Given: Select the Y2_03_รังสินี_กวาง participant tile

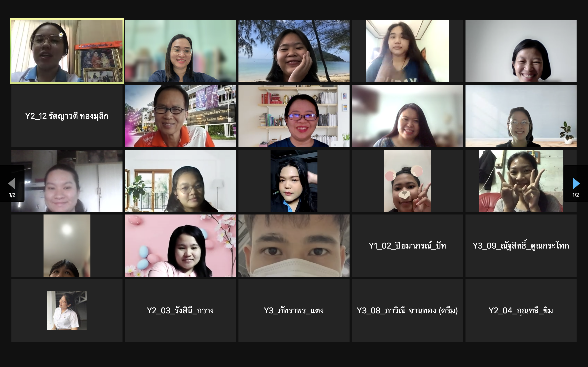Looking at the screenshot, I should pyautogui.click(x=180, y=311).
